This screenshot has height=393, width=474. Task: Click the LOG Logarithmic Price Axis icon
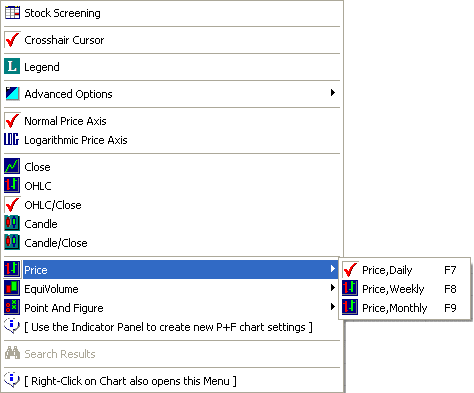tap(12, 140)
